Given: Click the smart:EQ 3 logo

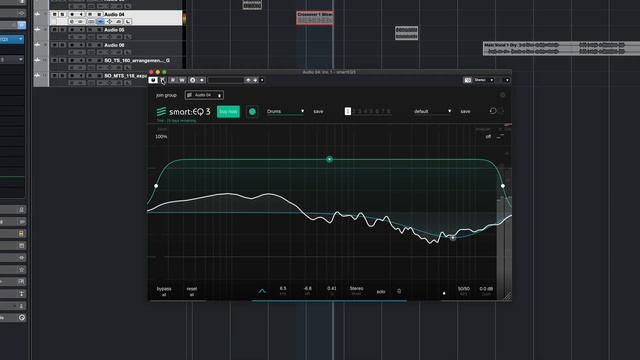Looking at the screenshot, I should click(183, 111).
